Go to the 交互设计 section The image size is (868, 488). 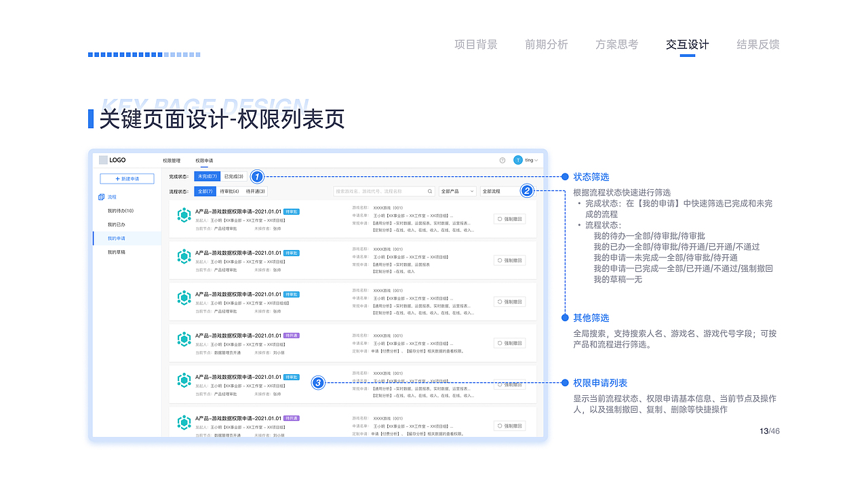pos(688,45)
